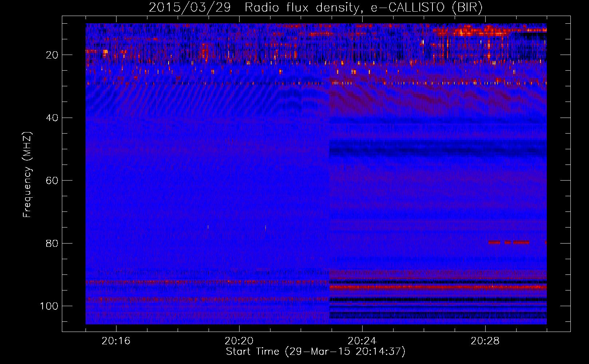Click the '40' frequency tick label
The height and width of the screenshot is (364, 589).
pyautogui.click(x=52, y=118)
